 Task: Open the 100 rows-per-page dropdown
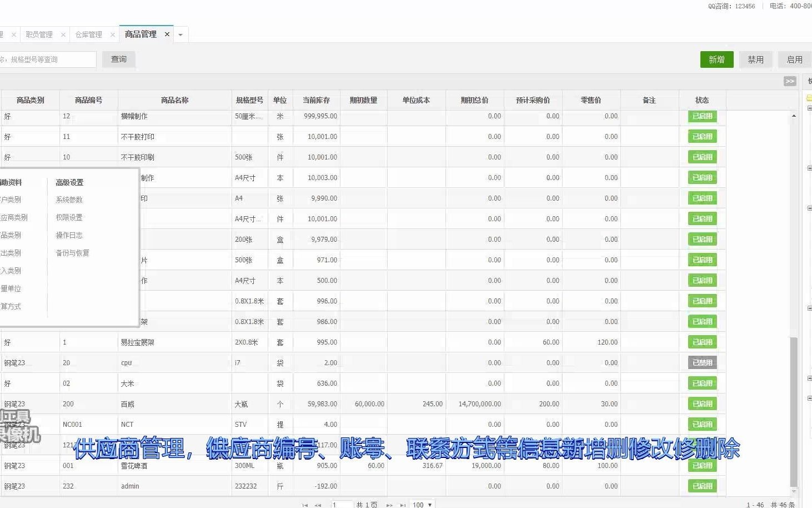422,505
